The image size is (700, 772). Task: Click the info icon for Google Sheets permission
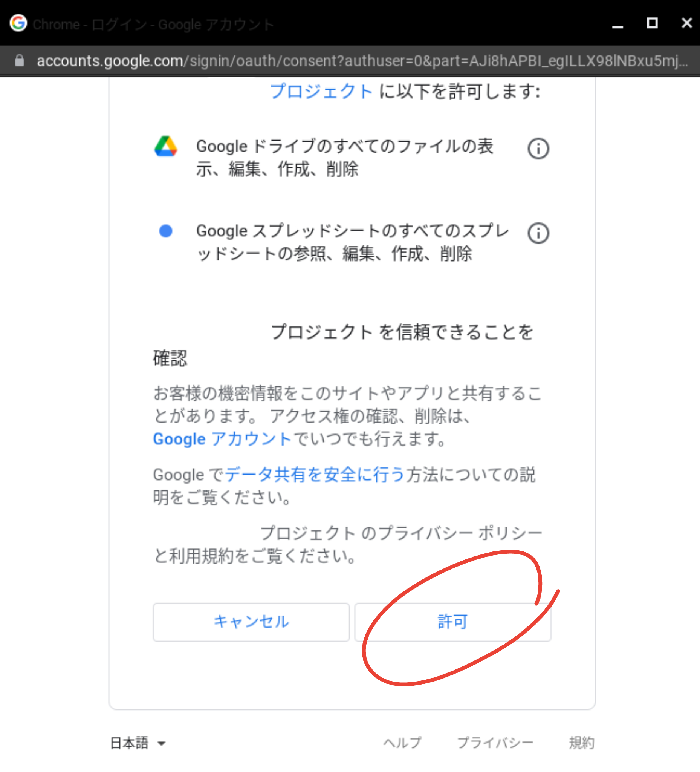[x=538, y=233]
